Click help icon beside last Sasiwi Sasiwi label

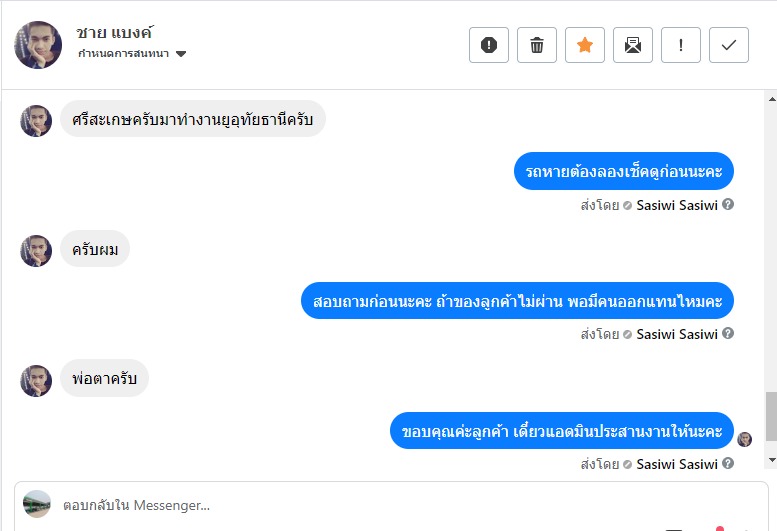pyautogui.click(x=727, y=463)
